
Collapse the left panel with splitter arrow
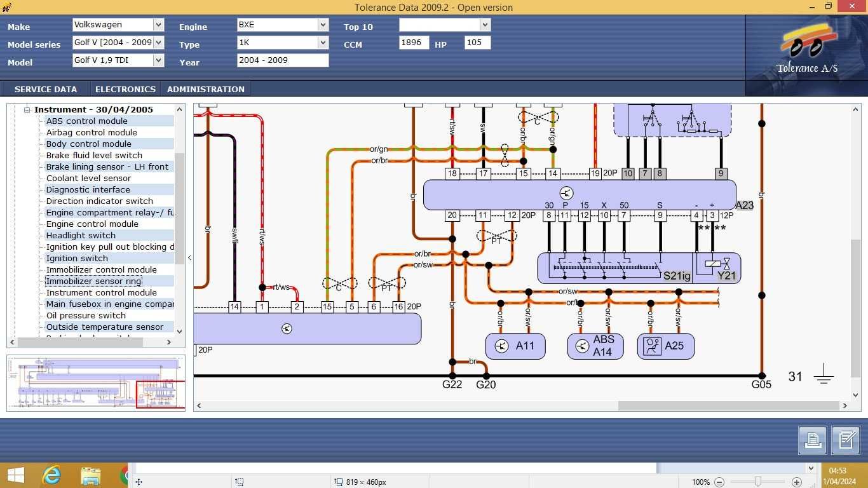[x=189, y=258]
